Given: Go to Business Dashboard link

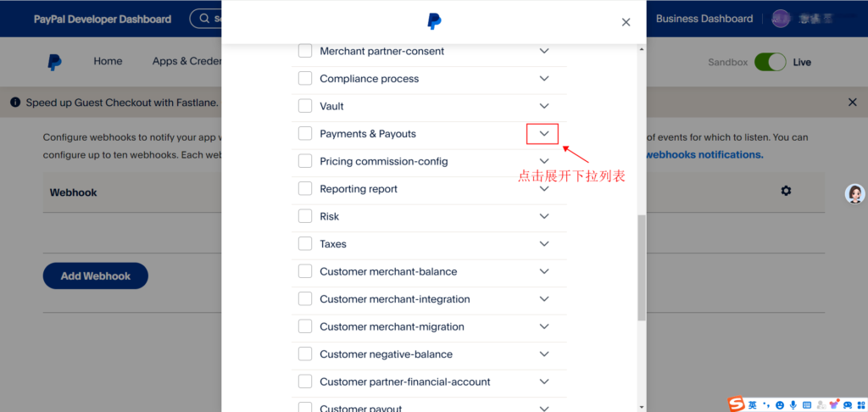Looking at the screenshot, I should click(x=704, y=19).
